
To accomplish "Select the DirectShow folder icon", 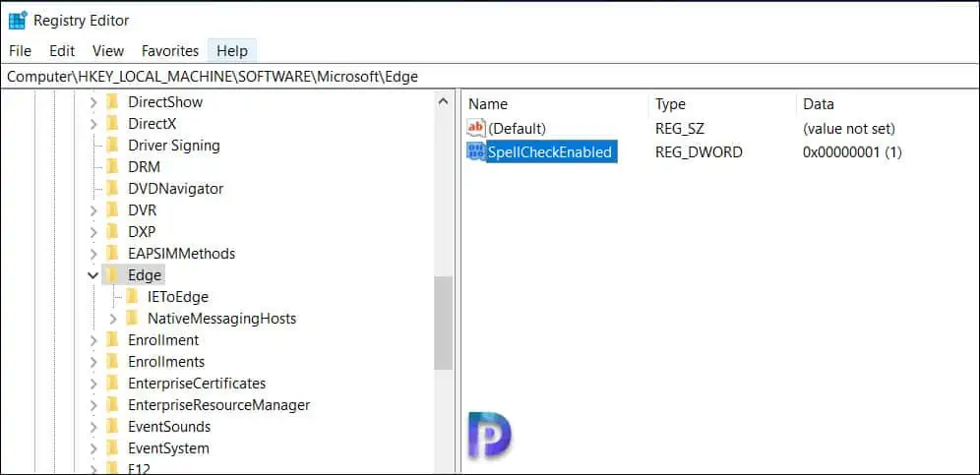I will click(x=112, y=102).
